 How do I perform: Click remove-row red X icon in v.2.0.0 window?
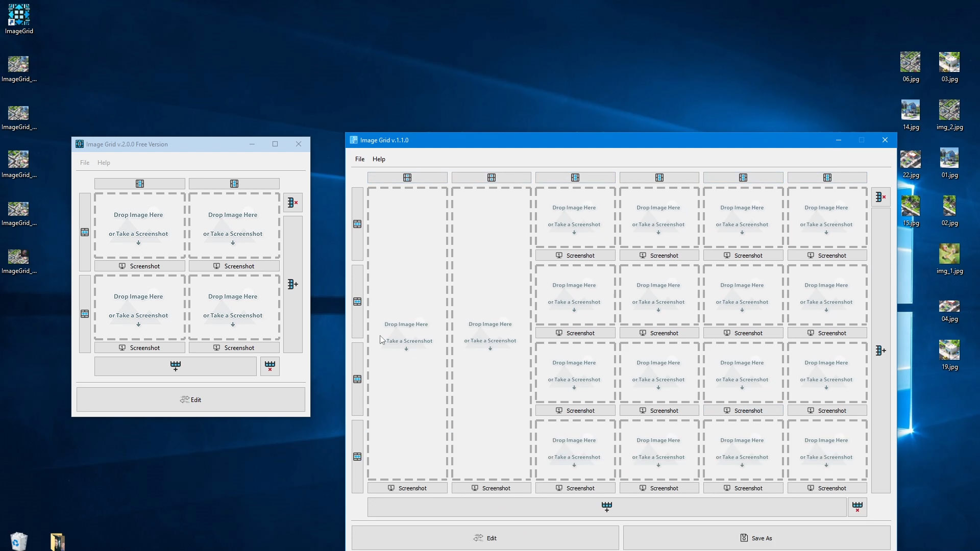(270, 366)
